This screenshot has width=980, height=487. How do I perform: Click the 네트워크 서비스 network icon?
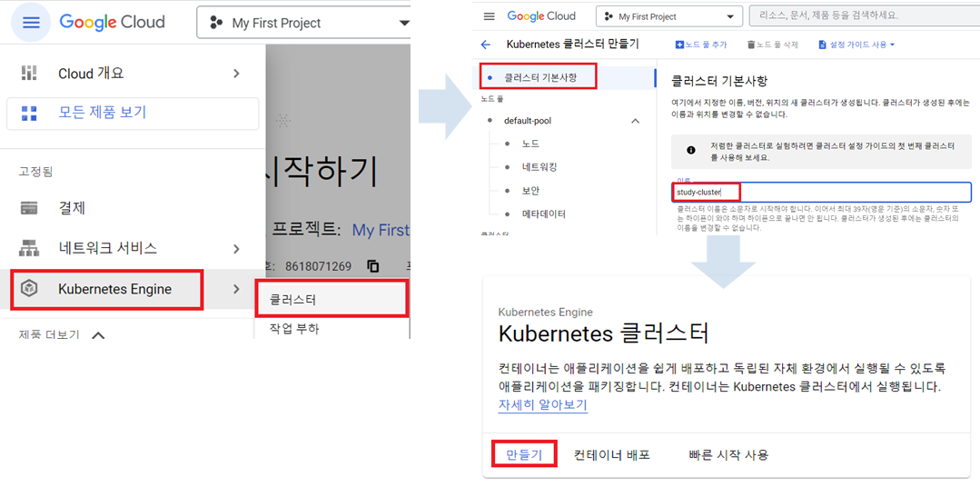(x=29, y=249)
